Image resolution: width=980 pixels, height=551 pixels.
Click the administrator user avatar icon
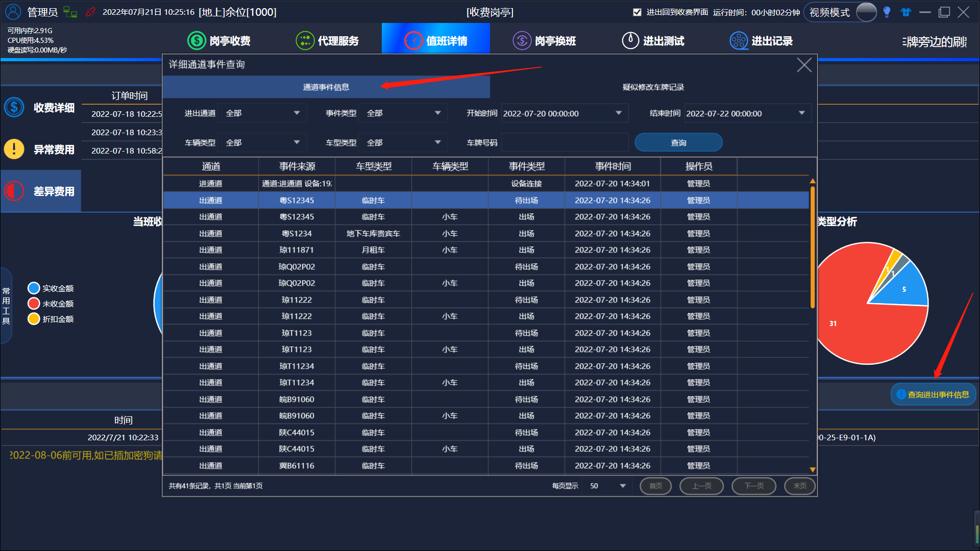point(13,11)
